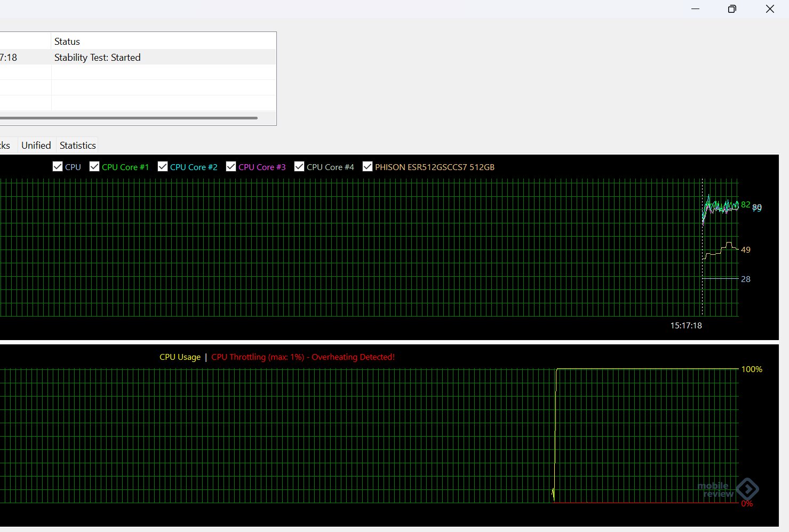The image size is (789, 532).
Task: Open the Statistics tab
Action: [77, 146]
